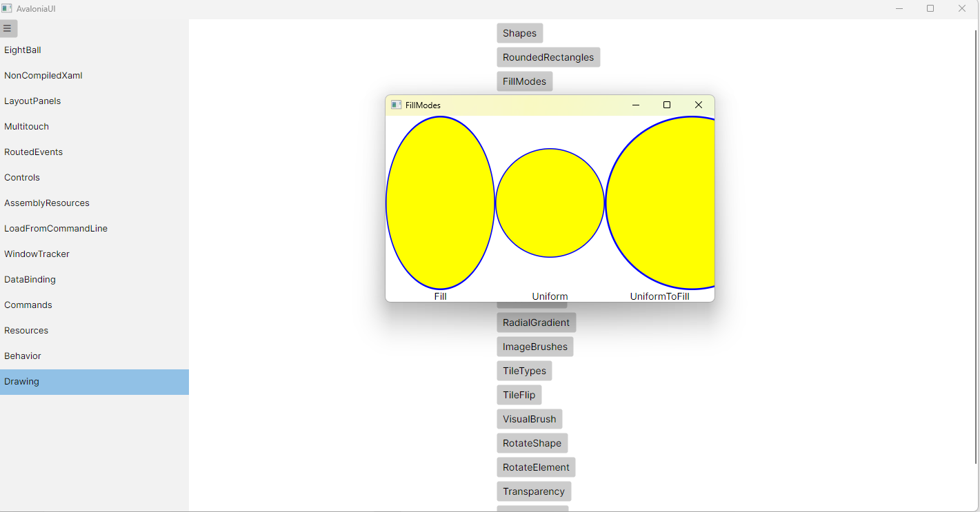Open the Controls section
Screen dimensions: 980x512
94,178
